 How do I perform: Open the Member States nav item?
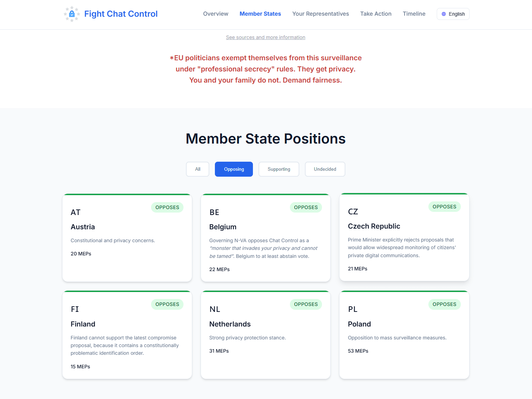pyautogui.click(x=260, y=14)
